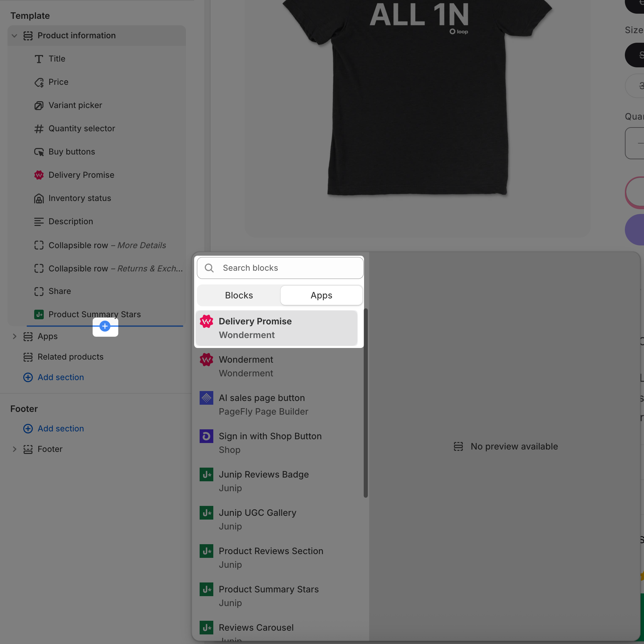Click the Collapsible row Returns icon
This screenshot has width=644, height=644.
coord(39,269)
